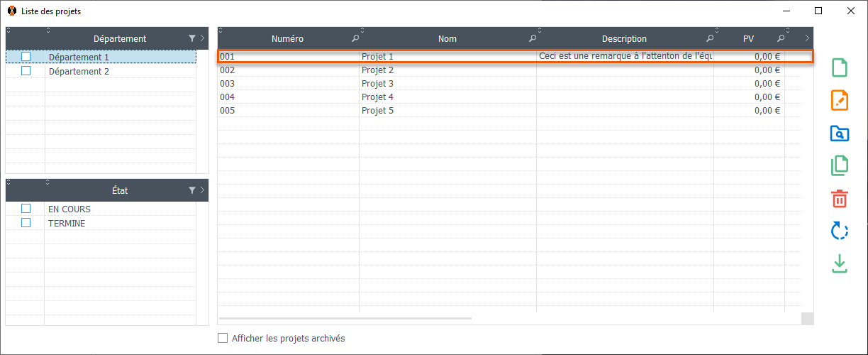Click the new project document icon

pos(839,68)
